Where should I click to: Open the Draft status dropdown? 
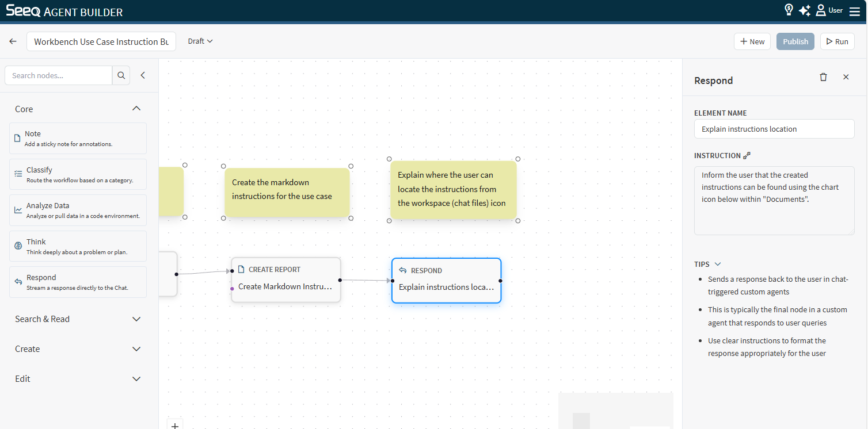(x=200, y=41)
